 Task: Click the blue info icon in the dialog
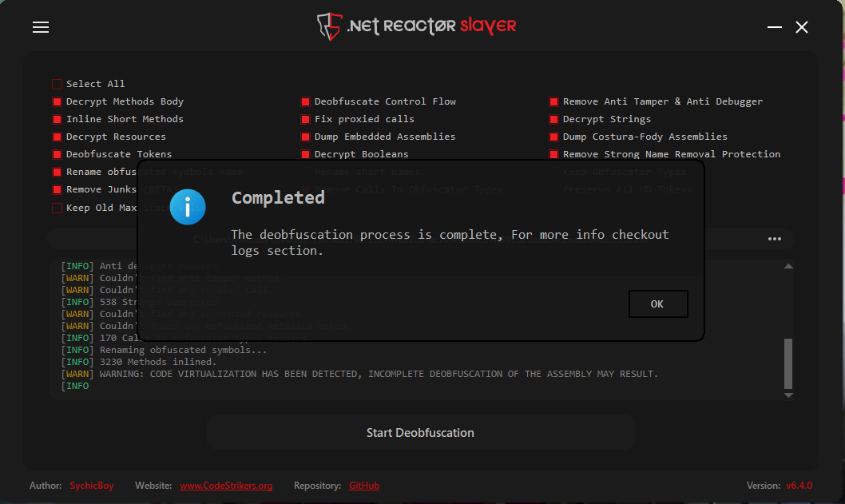[x=188, y=206]
